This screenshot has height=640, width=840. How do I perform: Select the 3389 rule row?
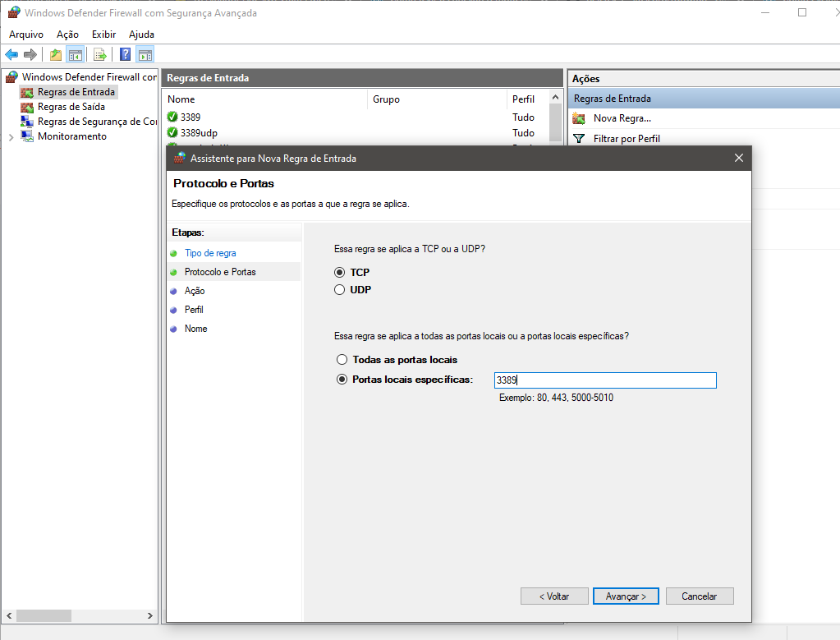coord(357,117)
